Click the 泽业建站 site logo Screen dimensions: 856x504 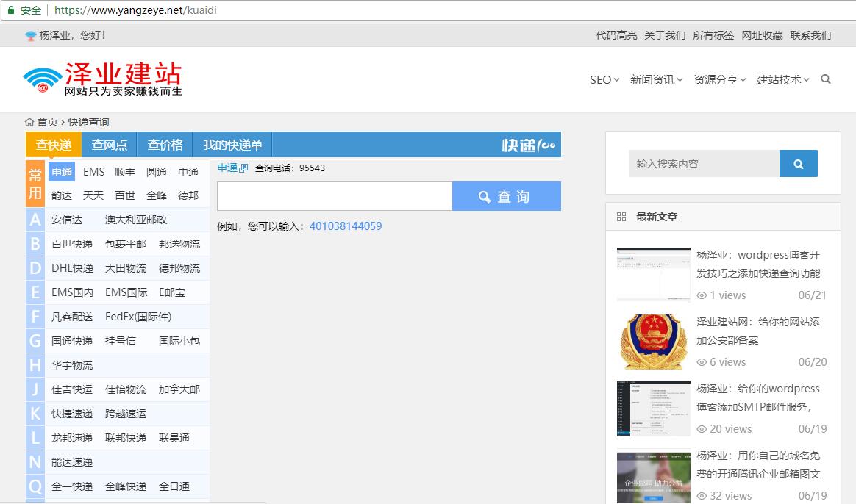pyautogui.click(x=102, y=79)
